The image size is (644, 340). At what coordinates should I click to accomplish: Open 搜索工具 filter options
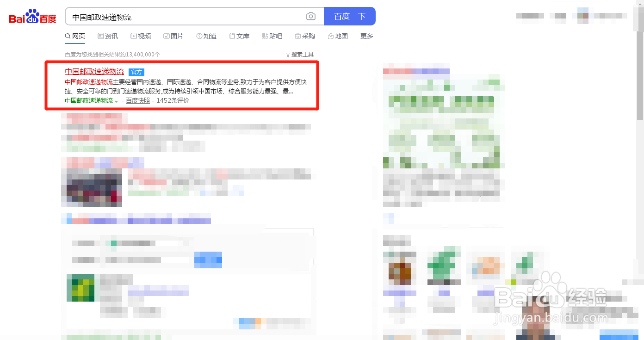(299, 55)
